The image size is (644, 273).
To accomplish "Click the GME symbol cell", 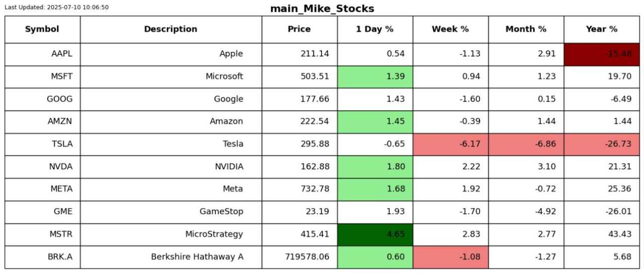I will point(42,212).
